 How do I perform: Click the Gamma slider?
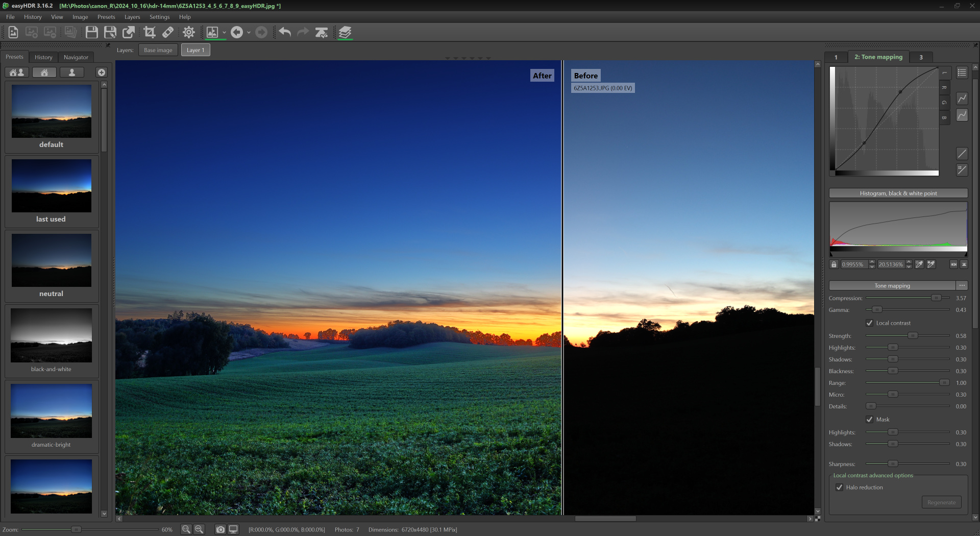click(x=908, y=309)
